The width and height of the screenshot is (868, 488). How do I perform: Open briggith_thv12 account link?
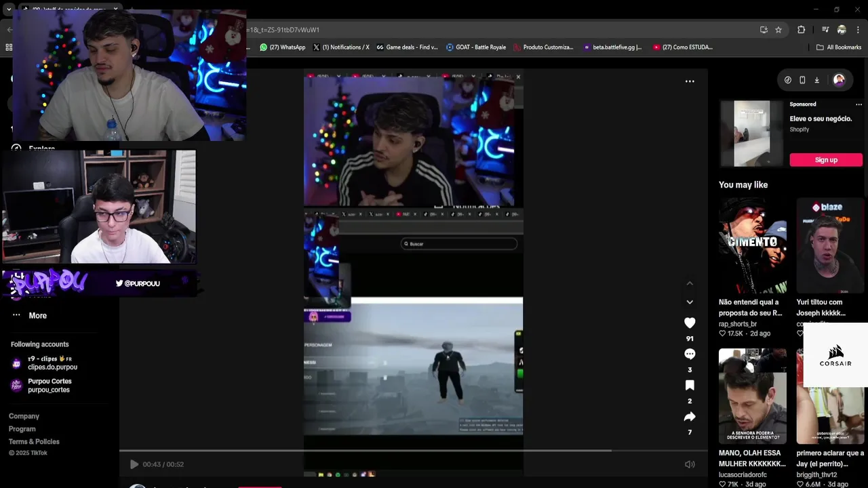click(x=816, y=475)
